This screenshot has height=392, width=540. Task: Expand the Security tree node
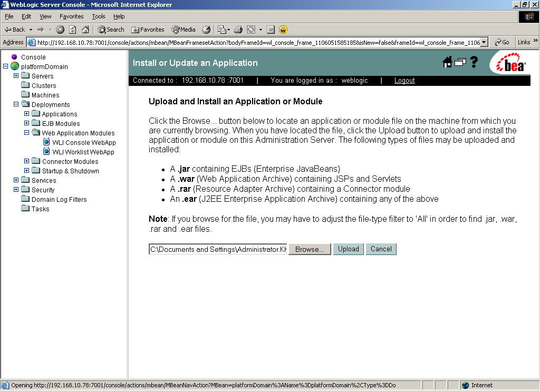(16, 189)
